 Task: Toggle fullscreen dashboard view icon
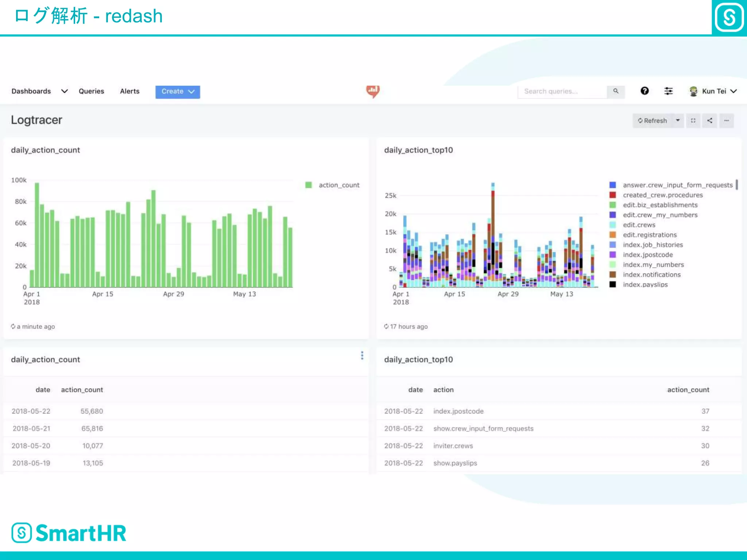693,121
